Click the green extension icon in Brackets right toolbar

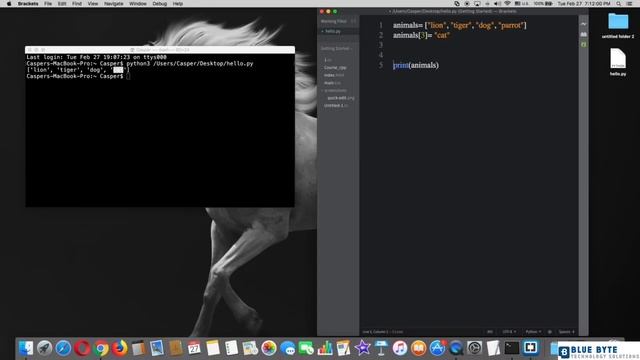pos(583,44)
